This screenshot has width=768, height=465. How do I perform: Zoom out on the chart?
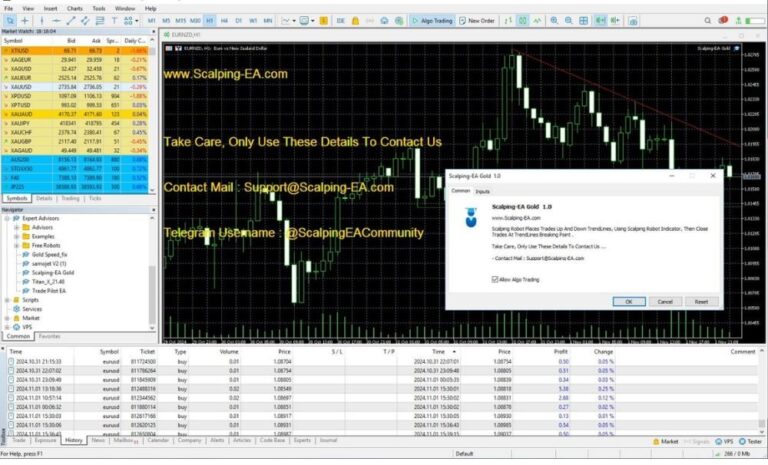(x=569, y=21)
